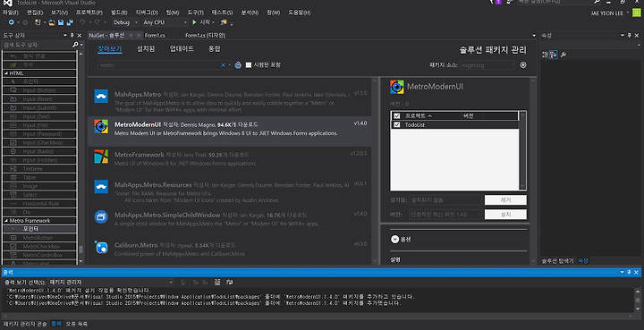Click the output panel horizontal scrollbar
This screenshot has height=330, width=644.
317,316
